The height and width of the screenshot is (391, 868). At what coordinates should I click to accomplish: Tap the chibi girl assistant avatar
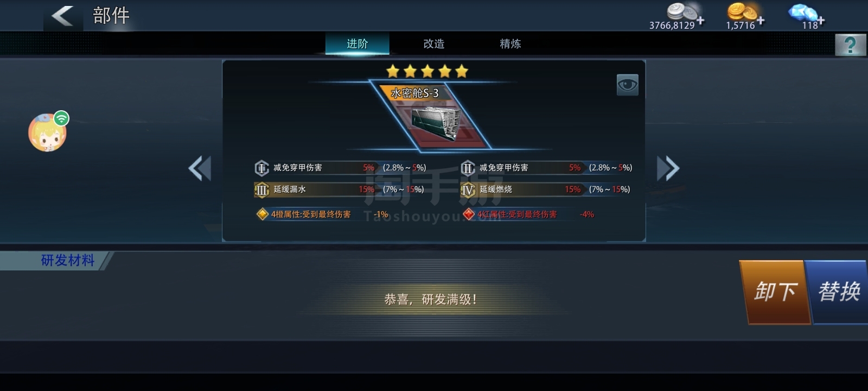(48, 131)
